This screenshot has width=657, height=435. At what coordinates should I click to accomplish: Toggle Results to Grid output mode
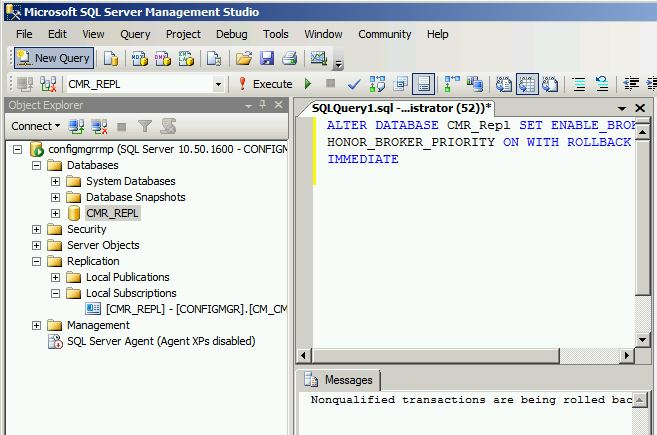click(x=526, y=84)
